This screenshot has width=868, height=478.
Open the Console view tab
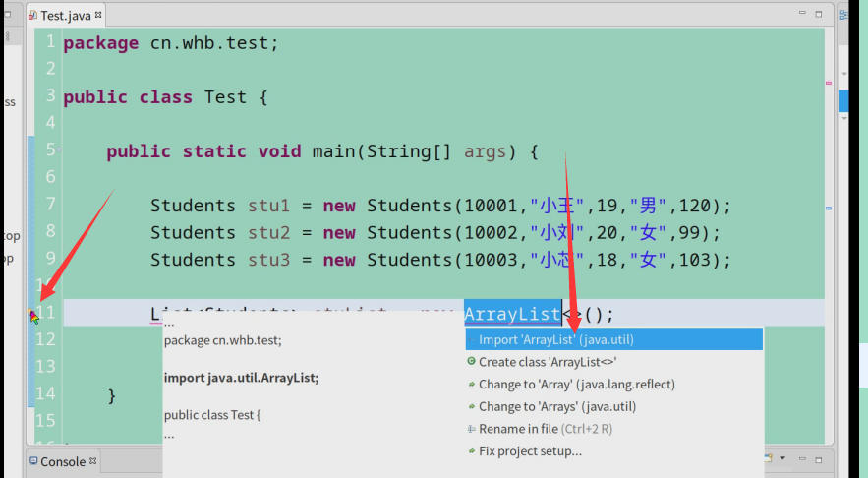(63, 461)
